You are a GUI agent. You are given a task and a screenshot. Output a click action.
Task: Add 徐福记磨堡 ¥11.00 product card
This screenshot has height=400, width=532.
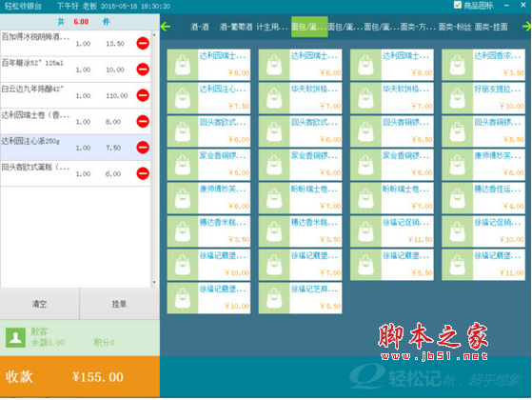[x=483, y=265]
